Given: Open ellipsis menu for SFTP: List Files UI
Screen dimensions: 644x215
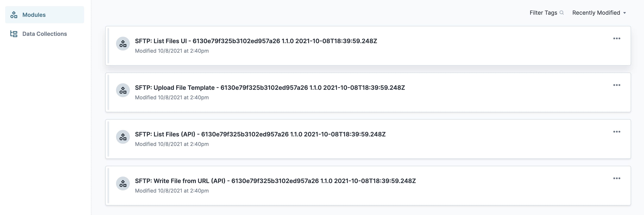Looking at the screenshot, I should [x=616, y=38].
